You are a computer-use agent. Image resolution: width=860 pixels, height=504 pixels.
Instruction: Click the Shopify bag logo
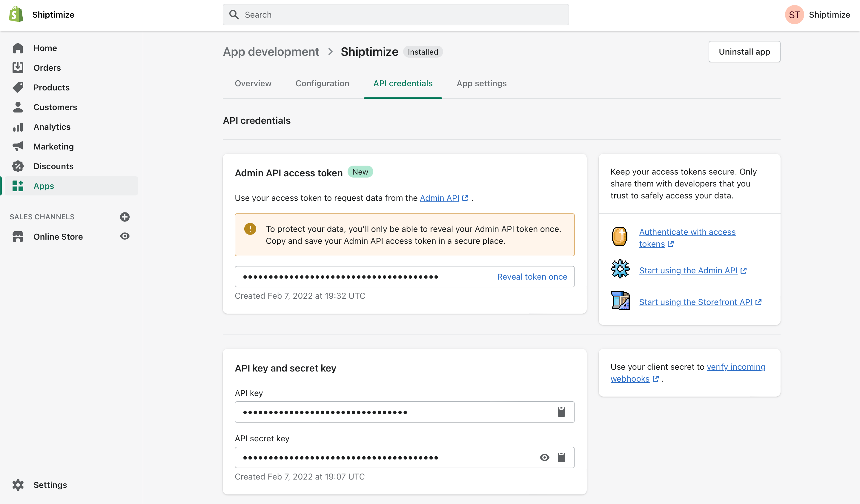(16, 14)
